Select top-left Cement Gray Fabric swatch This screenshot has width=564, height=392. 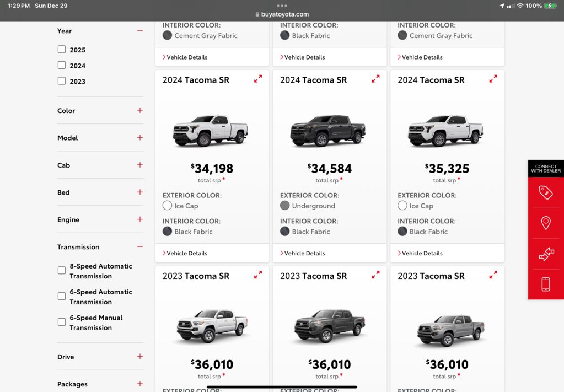click(167, 35)
